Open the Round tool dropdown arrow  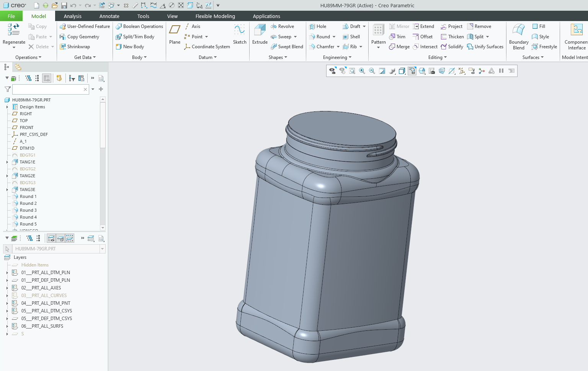click(334, 37)
